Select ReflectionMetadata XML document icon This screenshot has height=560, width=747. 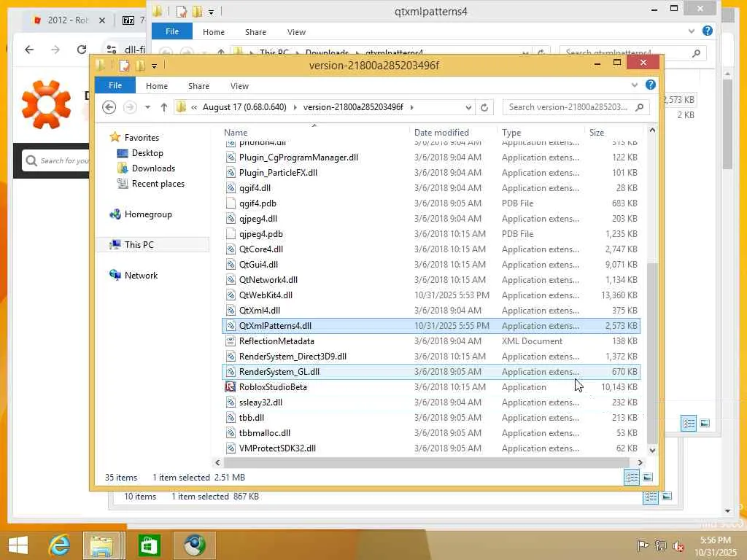point(231,341)
